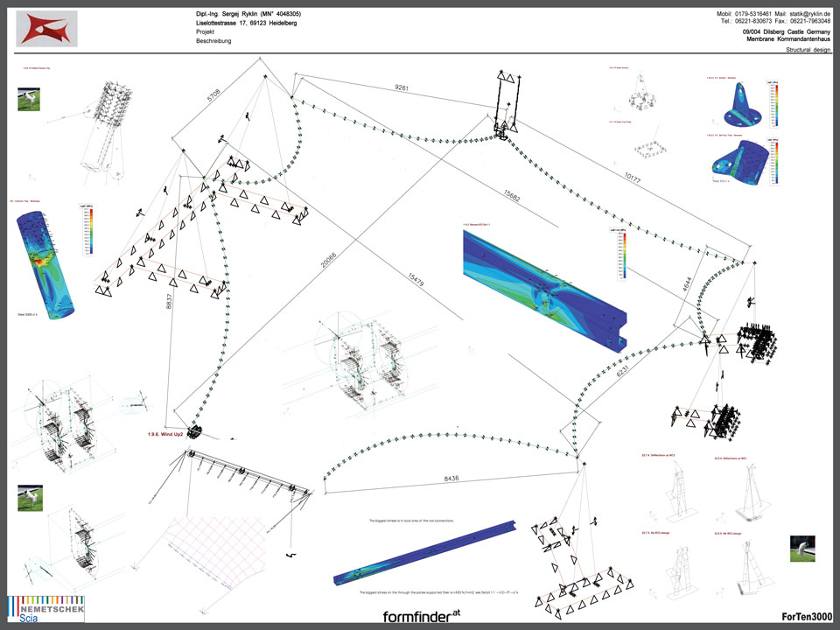Click the Nemetschek Scia logo
The image size is (840, 630).
[35, 606]
